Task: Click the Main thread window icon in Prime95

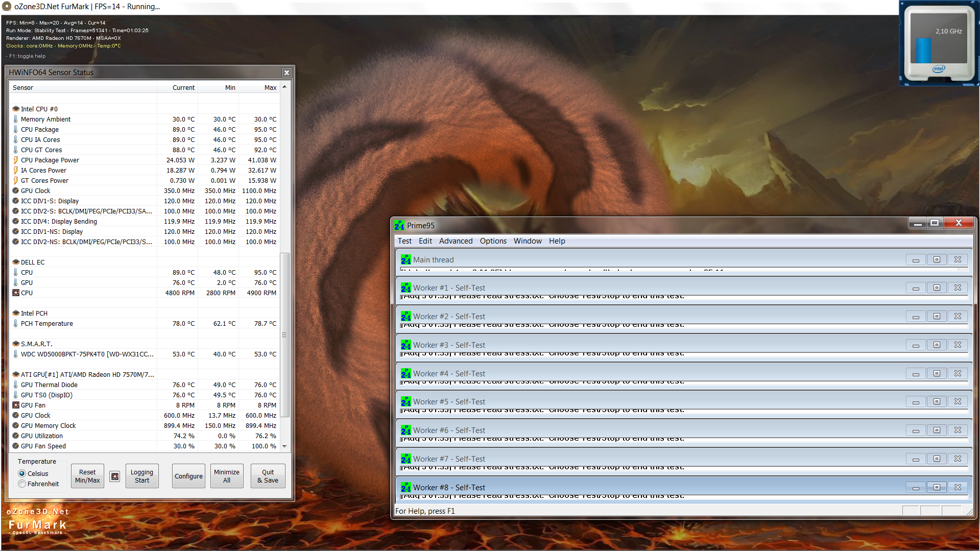Action: 406,259
